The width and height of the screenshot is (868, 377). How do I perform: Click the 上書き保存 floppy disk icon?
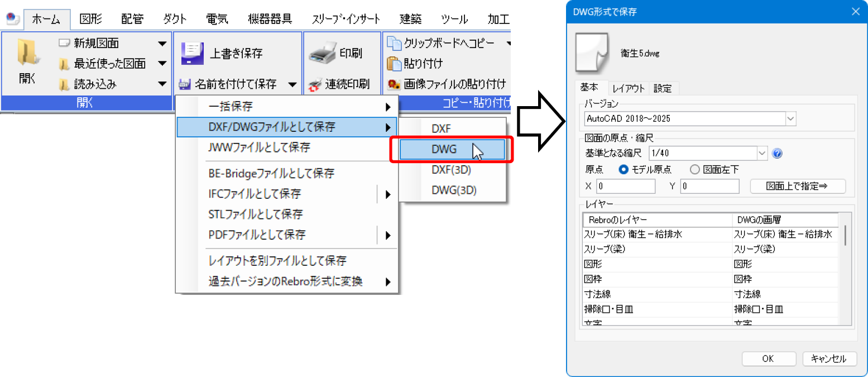point(192,53)
